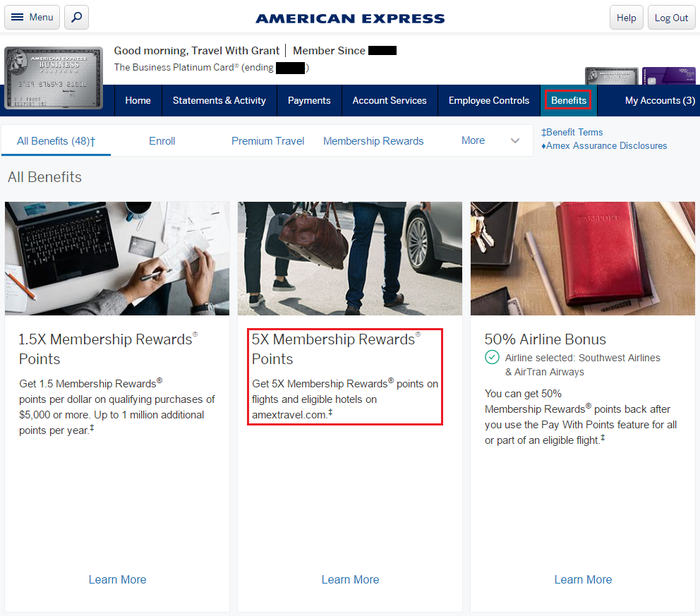
Task: Click the chevron arrow next to More
Action: [515, 141]
